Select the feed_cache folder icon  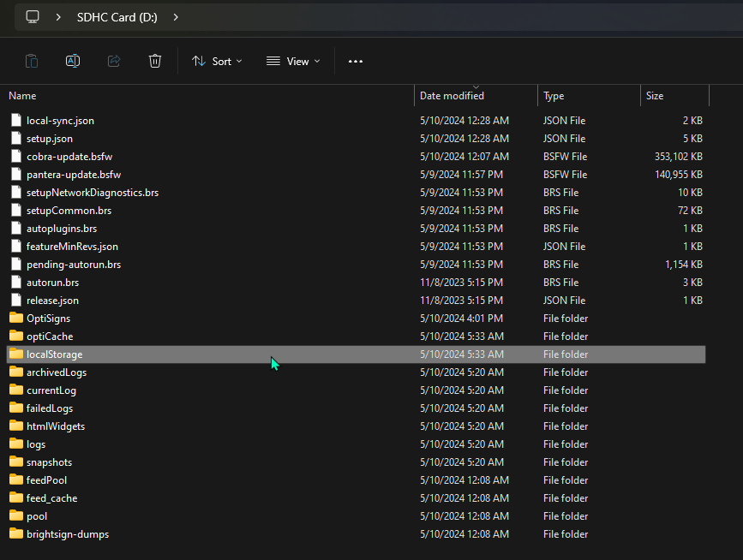(16, 497)
